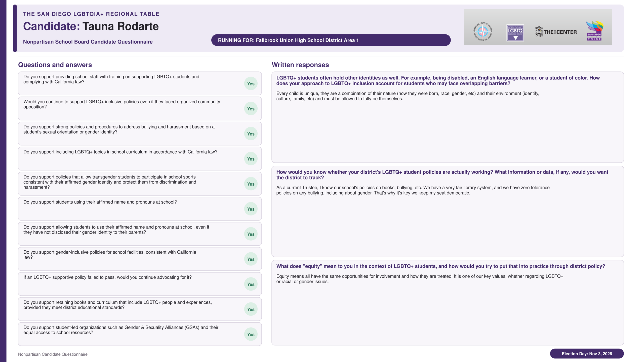Screen dimensions: 644x362
Task: Click the Candidate: Tauna Rodarte title
Action: 91,26
